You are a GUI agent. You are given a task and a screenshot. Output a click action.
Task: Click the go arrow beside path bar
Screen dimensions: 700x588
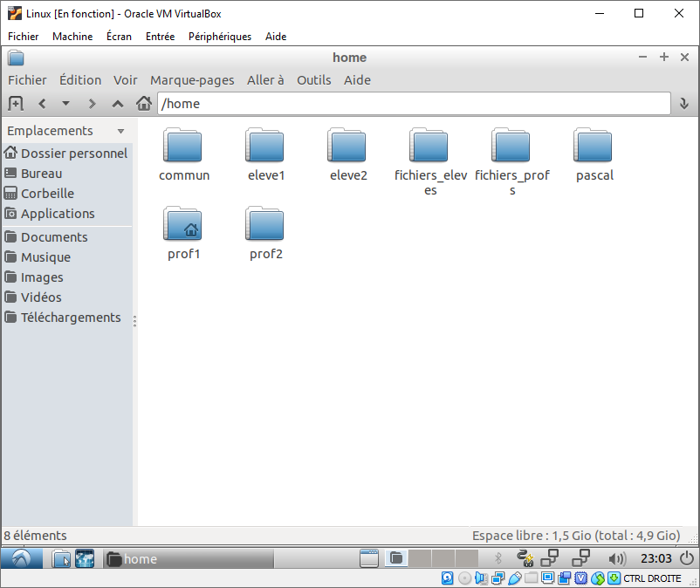pyautogui.click(x=683, y=104)
